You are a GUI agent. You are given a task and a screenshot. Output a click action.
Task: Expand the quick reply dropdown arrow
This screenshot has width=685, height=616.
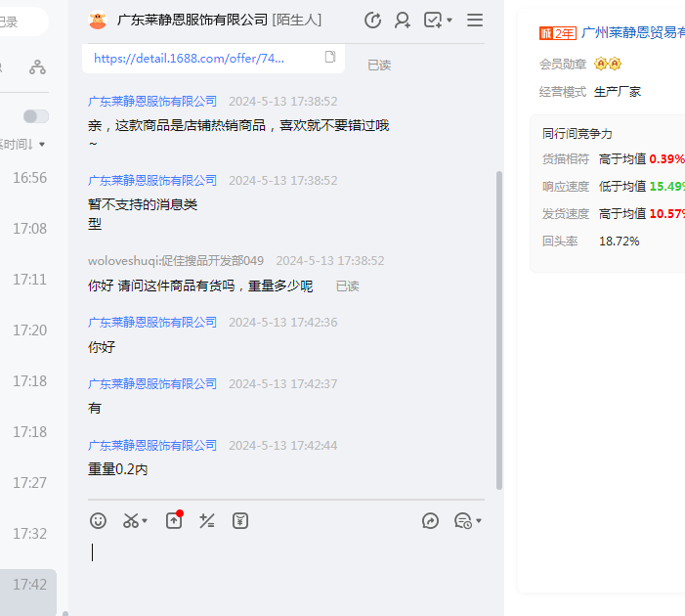click(x=479, y=521)
